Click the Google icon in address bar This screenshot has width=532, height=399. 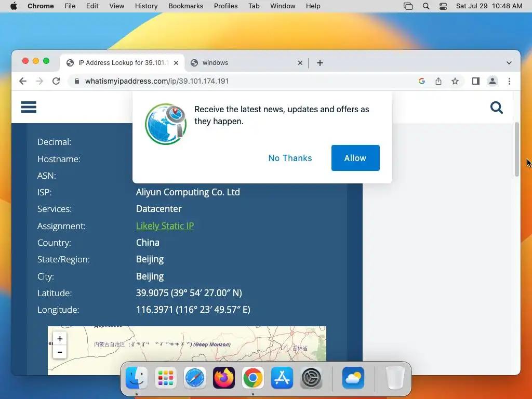(x=422, y=81)
